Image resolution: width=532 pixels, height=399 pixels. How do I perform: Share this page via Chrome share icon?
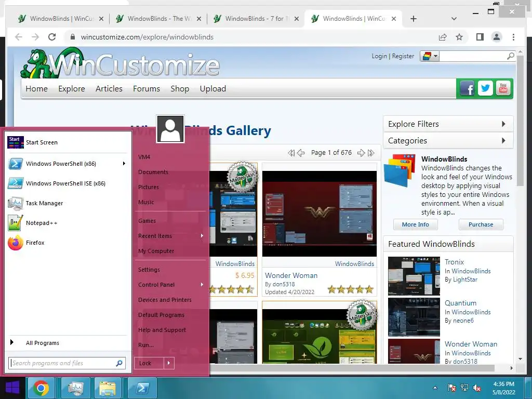click(x=443, y=37)
